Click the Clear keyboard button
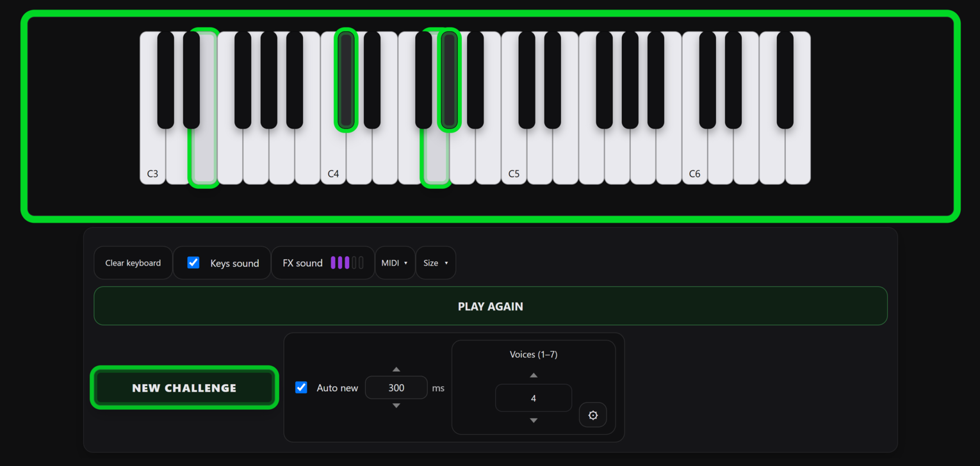The width and height of the screenshot is (980, 466). coord(133,263)
